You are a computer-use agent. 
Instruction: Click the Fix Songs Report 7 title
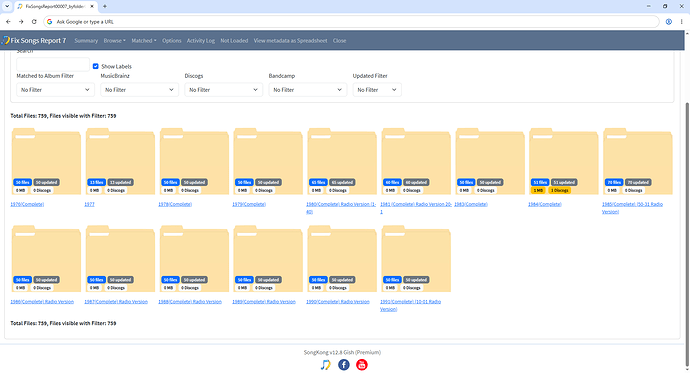(38, 40)
